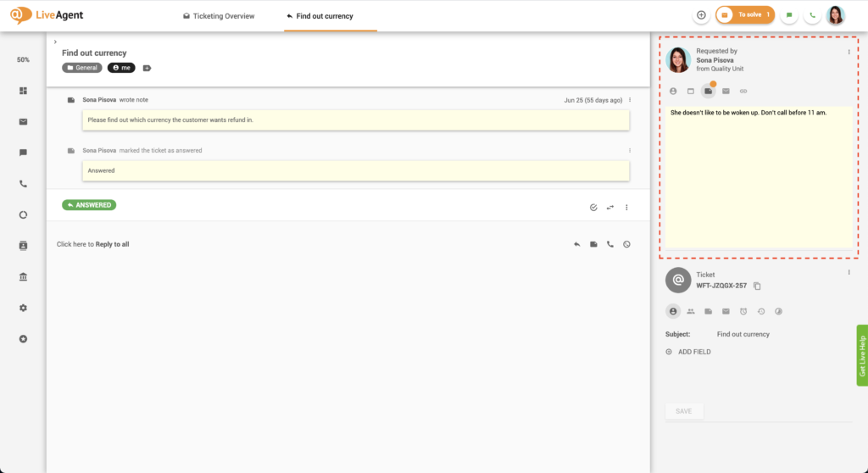This screenshot has height=473, width=868.
Task: Open the plus create-new button in header
Action: click(x=701, y=15)
